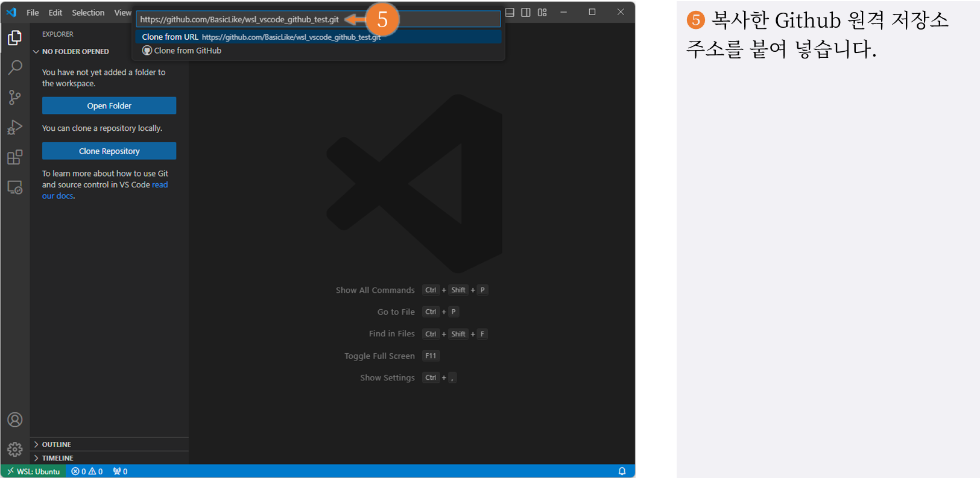Viewport: 980px width, 478px height.
Task: Open the Extensions view
Action: pos(15,157)
